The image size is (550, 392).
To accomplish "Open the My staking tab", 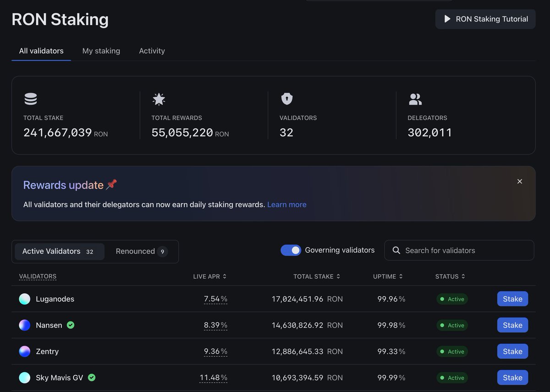I will point(101,51).
